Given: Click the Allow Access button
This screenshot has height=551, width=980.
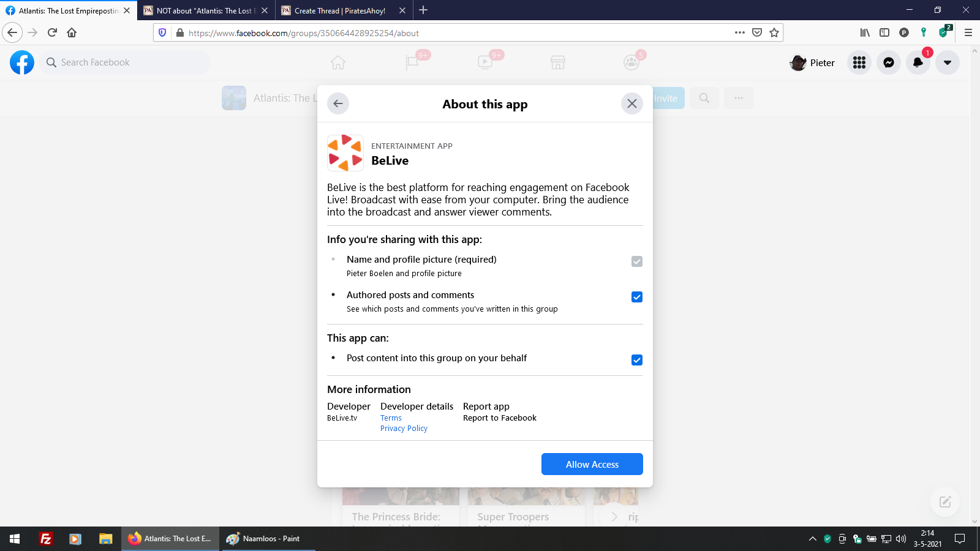Looking at the screenshot, I should 592,464.
